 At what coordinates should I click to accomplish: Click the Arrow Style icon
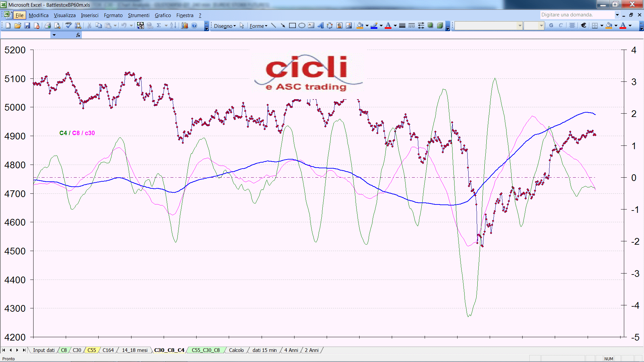(421, 26)
